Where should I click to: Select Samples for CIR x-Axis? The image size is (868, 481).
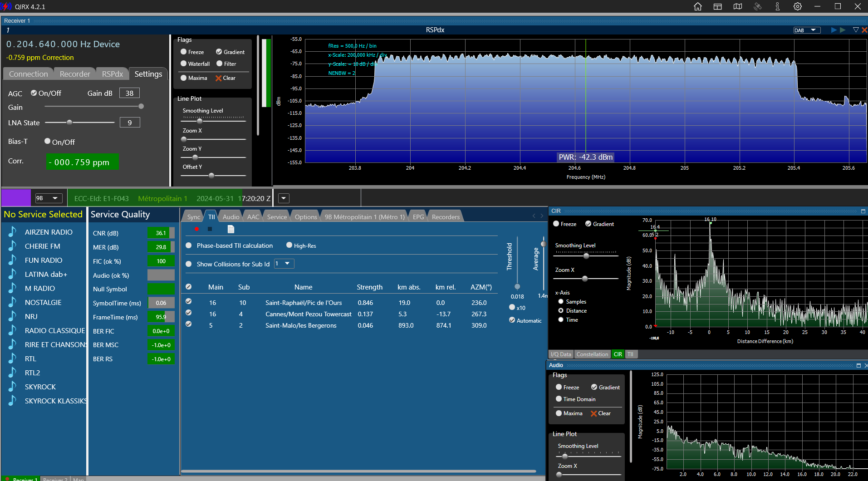[x=561, y=301]
